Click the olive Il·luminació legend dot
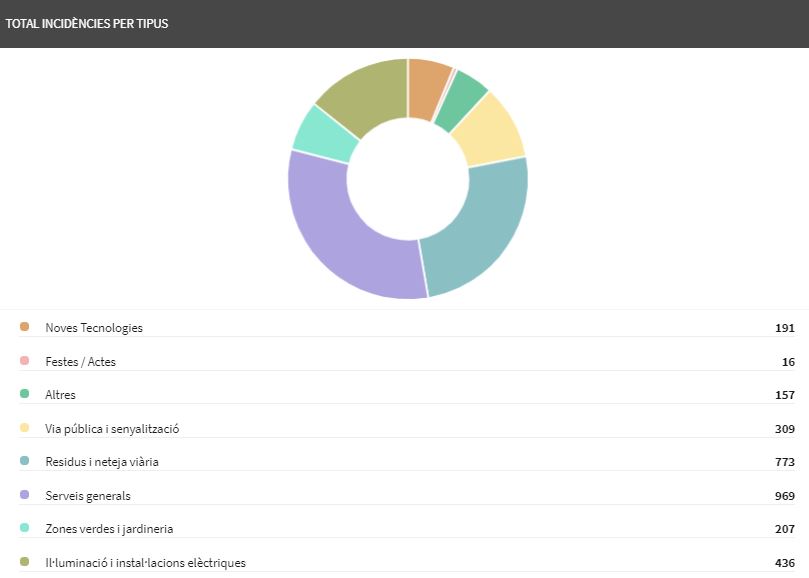809x578 pixels. [24, 561]
